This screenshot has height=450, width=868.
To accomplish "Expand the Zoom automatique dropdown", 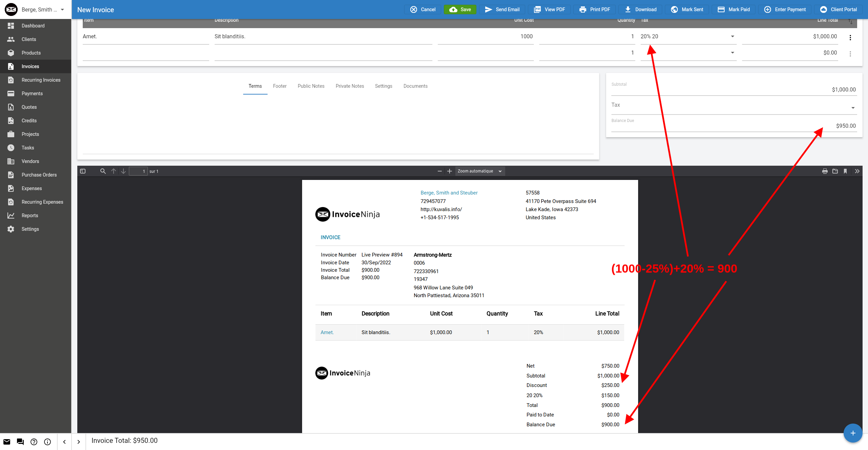I will (x=479, y=171).
